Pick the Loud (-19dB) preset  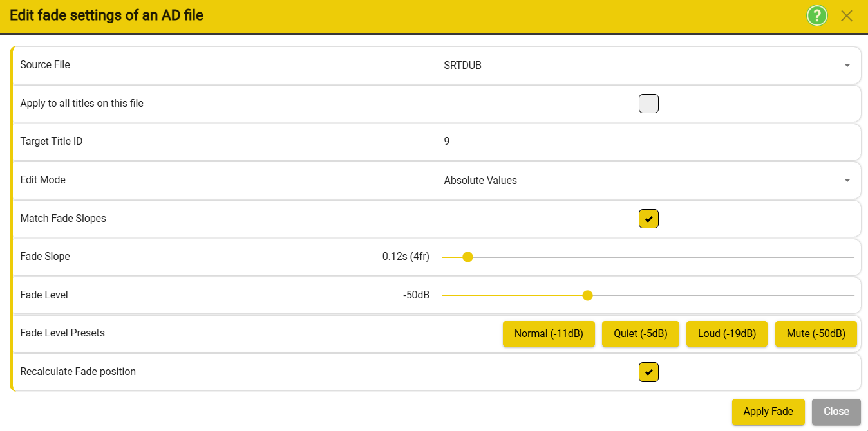pyautogui.click(x=727, y=334)
